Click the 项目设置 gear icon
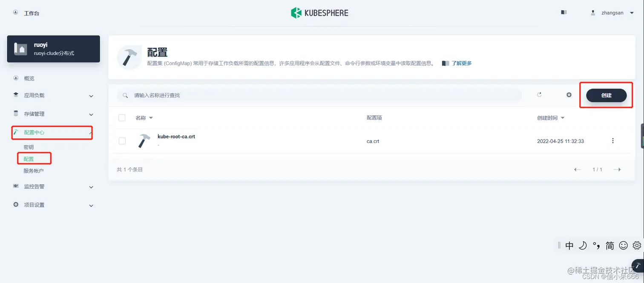This screenshot has width=644, height=283. pos(16,204)
